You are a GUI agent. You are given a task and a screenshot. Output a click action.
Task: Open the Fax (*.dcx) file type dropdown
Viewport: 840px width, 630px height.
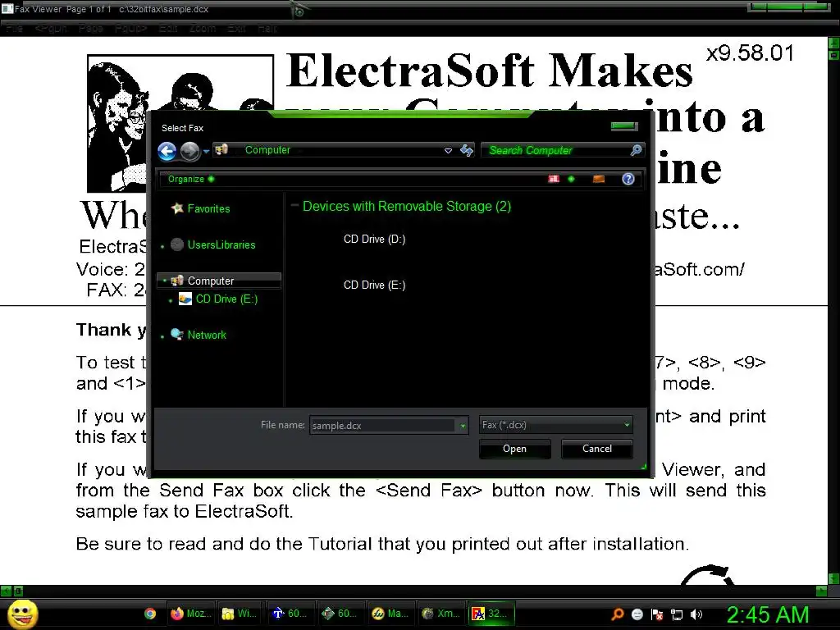pyautogui.click(x=555, y=425)
